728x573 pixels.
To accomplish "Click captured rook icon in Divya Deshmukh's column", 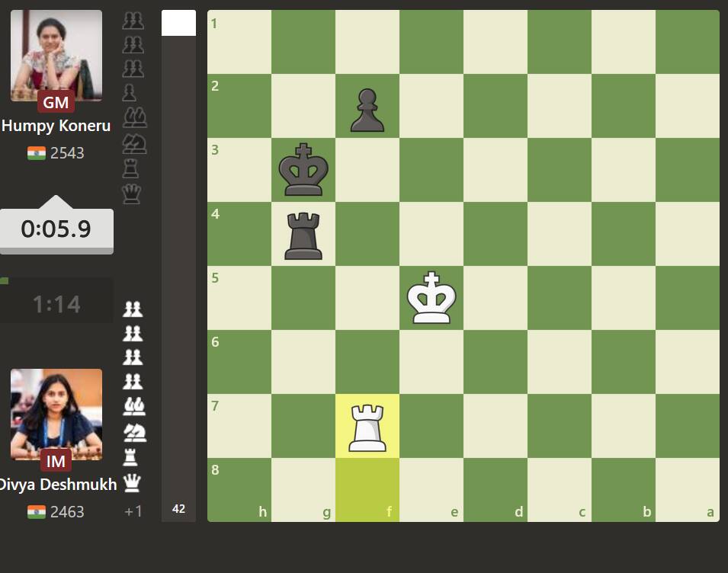I will click(130, 457).
